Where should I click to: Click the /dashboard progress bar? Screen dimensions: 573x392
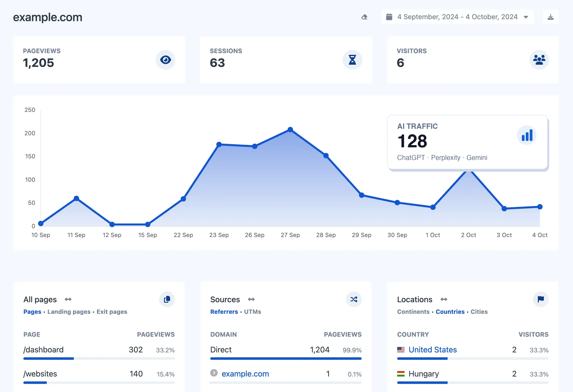[x=99, y=359]
